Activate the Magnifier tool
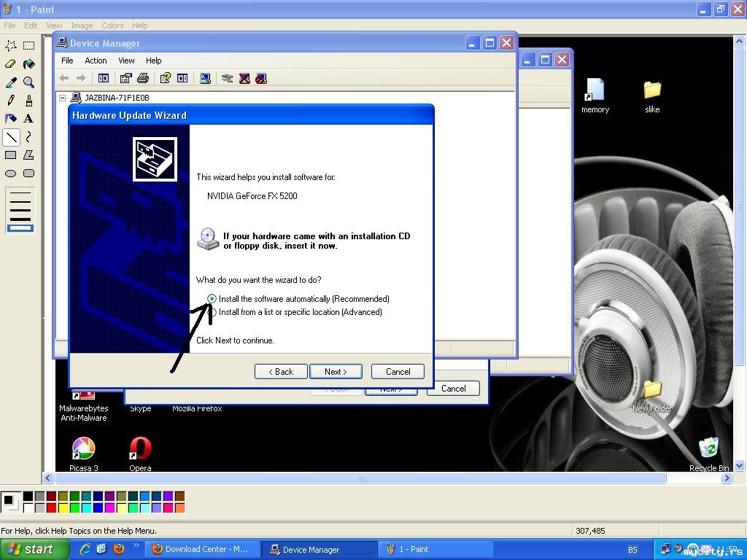The width and height of the screenshot is (747, 560). coord(28,82)
